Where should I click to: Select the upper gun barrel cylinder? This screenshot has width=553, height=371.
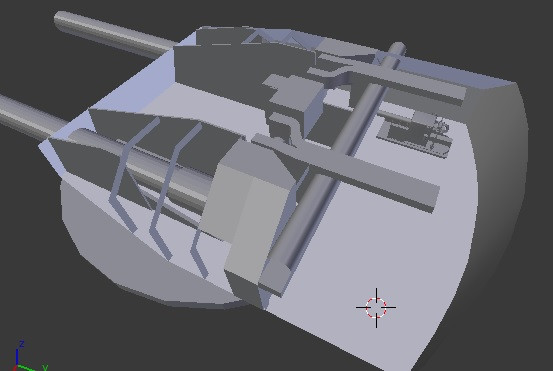113,33
